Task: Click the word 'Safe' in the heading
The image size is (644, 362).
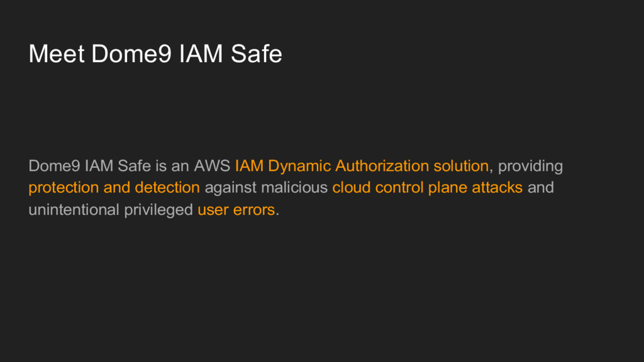Action: pyautogui.click(x=257, y=54)
